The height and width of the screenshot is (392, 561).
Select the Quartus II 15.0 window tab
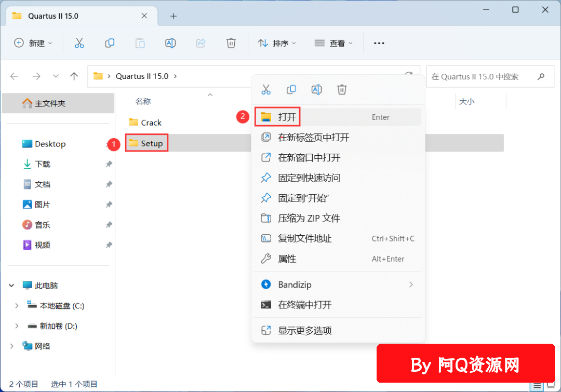pyautogui.click(x=82, y=16)
